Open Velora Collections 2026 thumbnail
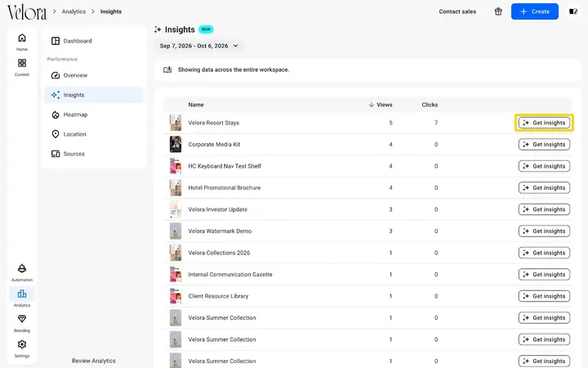Viewport: 588px width, 368px height. coord(176,253)
